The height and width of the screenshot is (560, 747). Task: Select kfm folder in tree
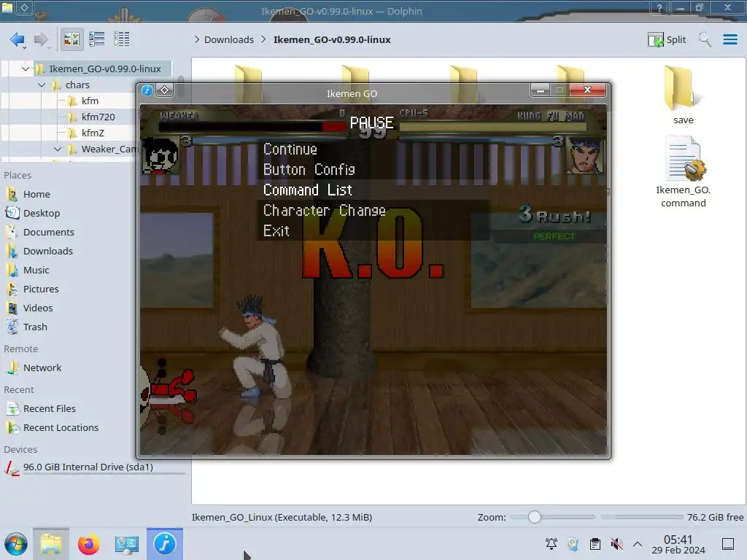(x=90, y=101)
